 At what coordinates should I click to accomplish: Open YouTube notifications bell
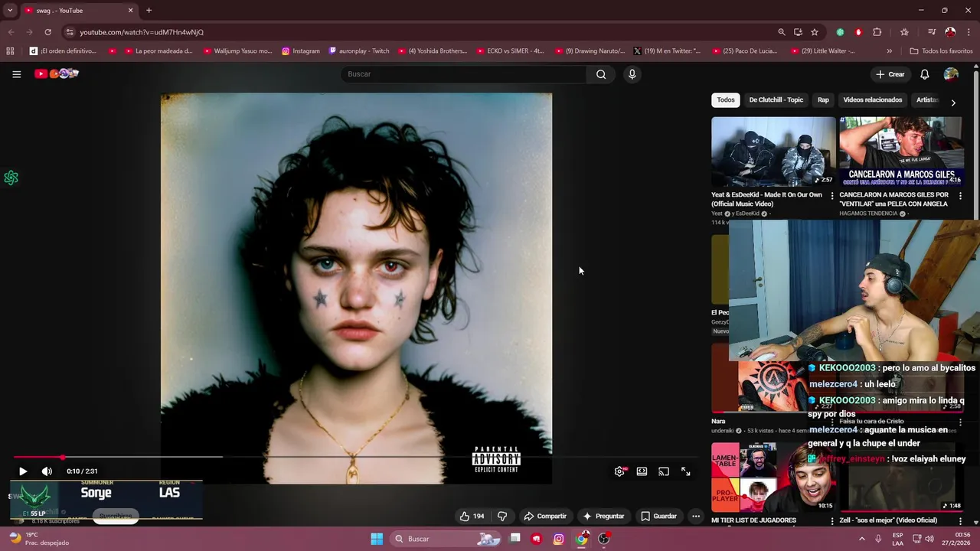[924, 74]
